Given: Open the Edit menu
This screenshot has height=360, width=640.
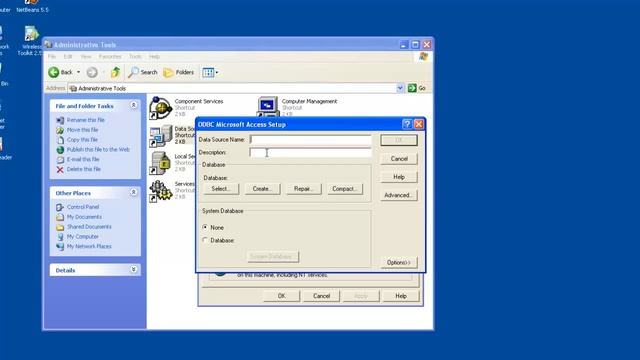Looking at the screenshot, I should (x=68, y=56).
